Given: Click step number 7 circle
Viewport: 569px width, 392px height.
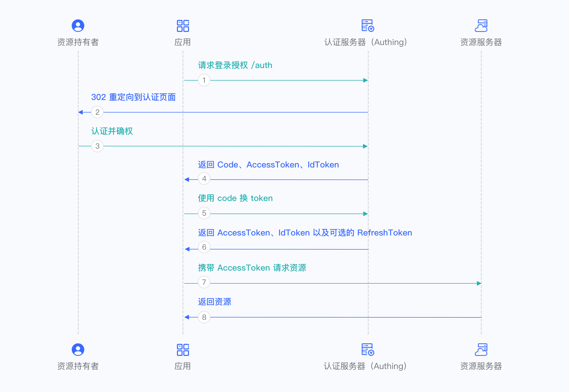Looking at the screenshot, I should pos(204,282).
